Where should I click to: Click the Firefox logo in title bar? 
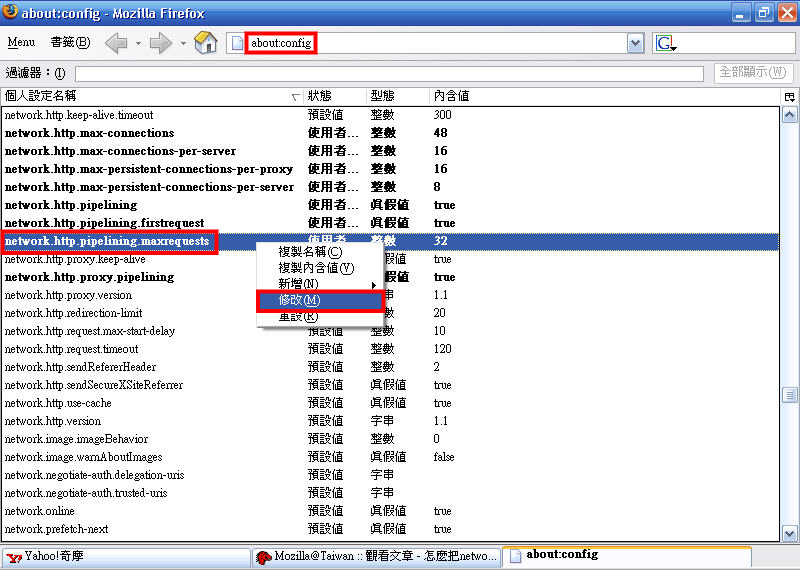(x=10, y=12)
